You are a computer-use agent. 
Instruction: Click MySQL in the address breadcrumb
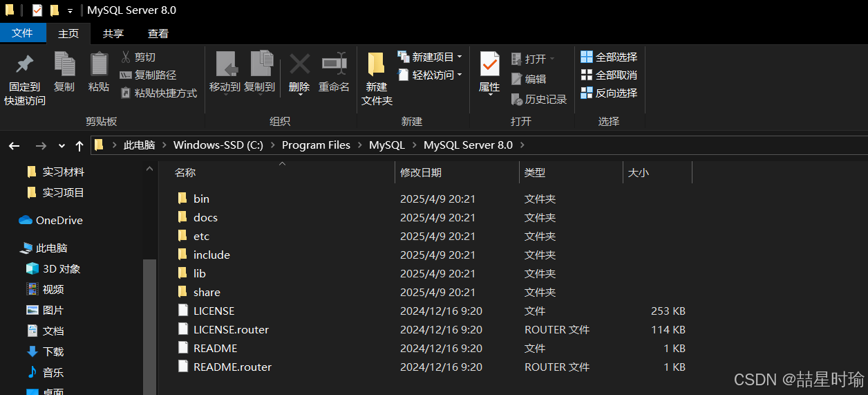[387, 145]
